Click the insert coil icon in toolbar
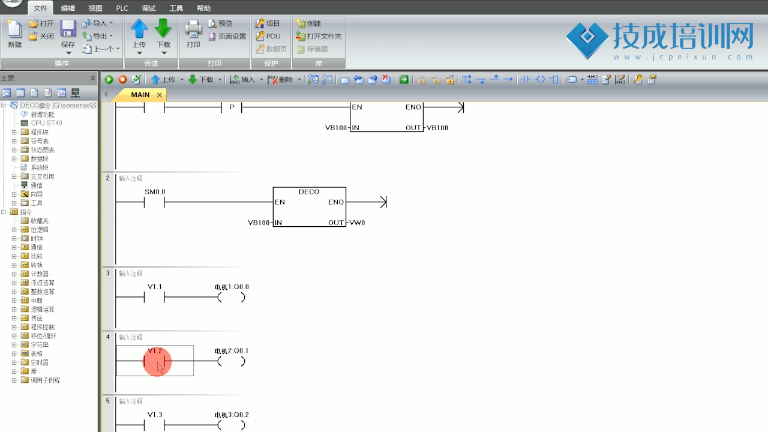 (540, 79)
